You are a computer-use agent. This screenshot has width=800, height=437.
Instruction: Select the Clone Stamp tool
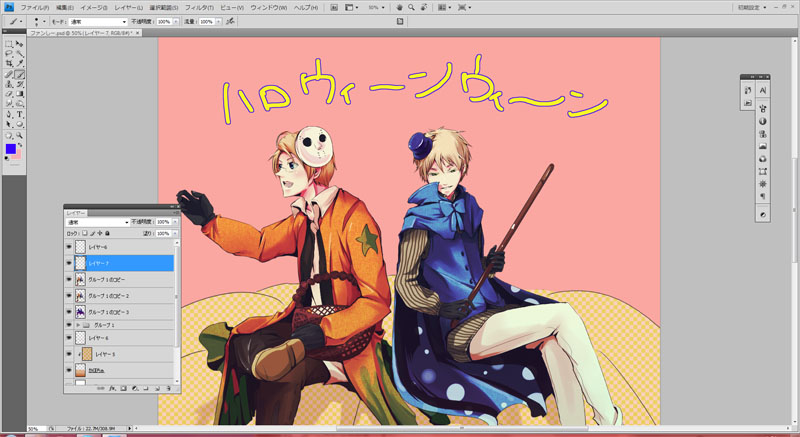coord(9,85)
